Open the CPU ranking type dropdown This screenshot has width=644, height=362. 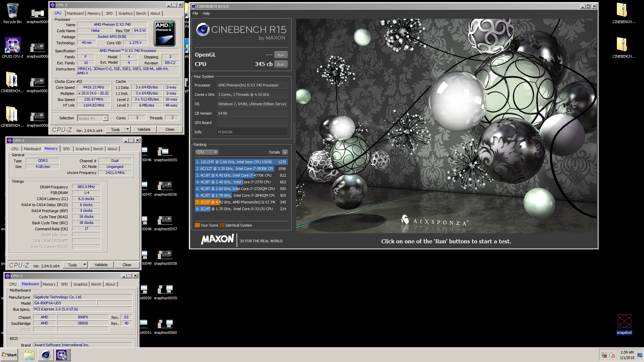(207, 152)
